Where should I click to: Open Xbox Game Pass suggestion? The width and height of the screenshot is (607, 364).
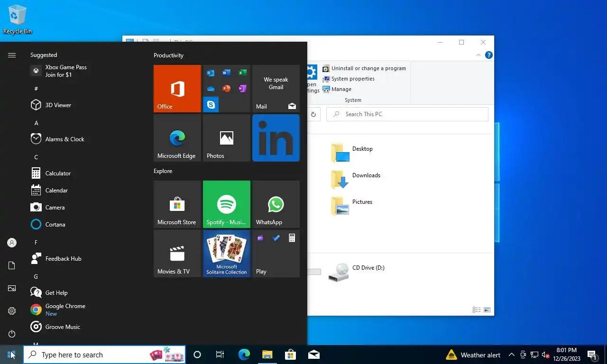pos(85,71)
